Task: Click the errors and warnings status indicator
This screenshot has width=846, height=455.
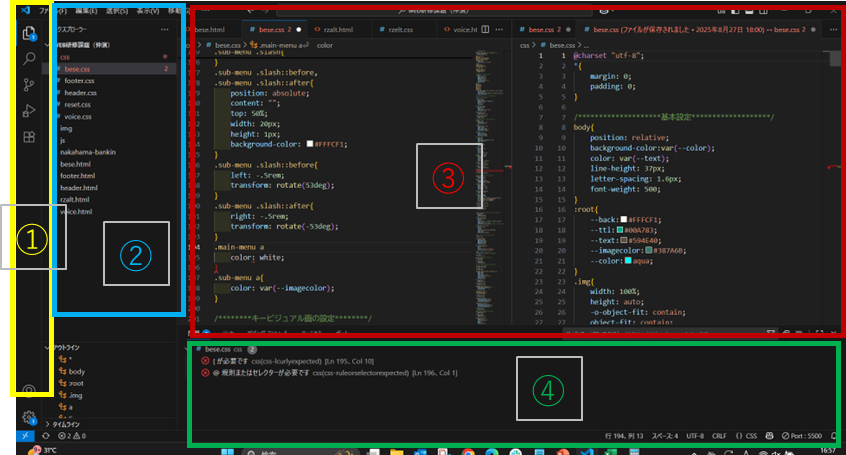Action: pyautogui.click(x=71, y=437)
